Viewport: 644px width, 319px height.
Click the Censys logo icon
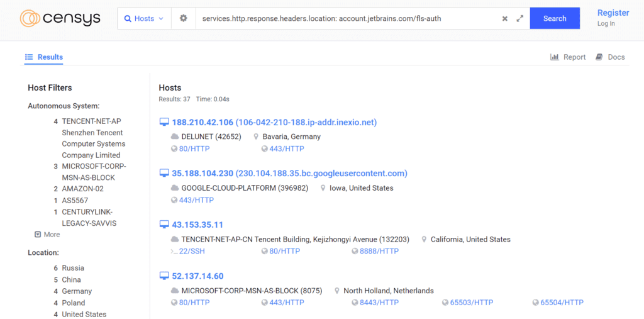pos(30,18)
